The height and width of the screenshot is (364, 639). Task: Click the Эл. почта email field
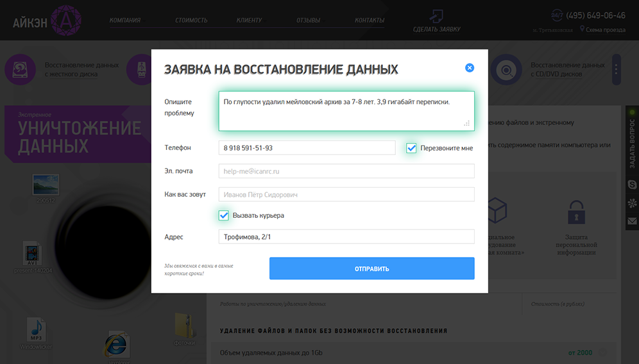(x=346, y=171)
